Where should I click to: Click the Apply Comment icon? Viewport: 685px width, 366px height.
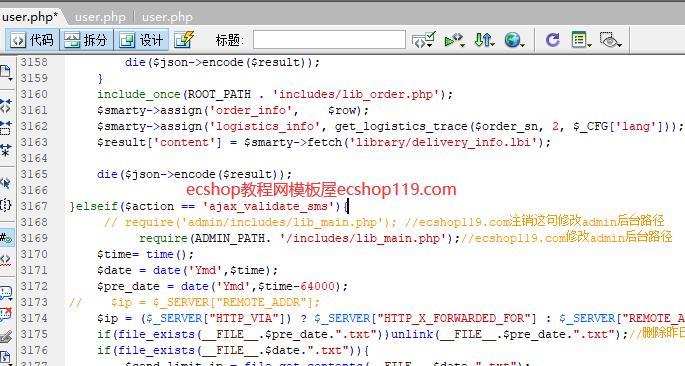pos(6,292)
